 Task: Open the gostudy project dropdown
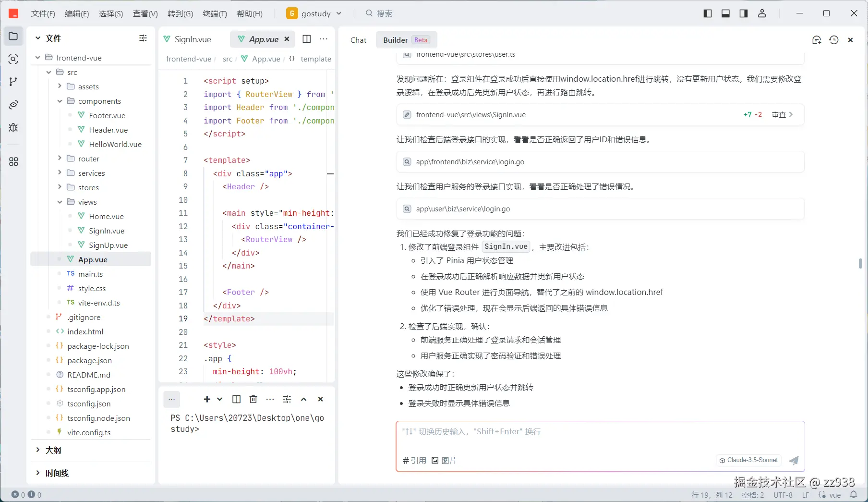click(314, 13)
